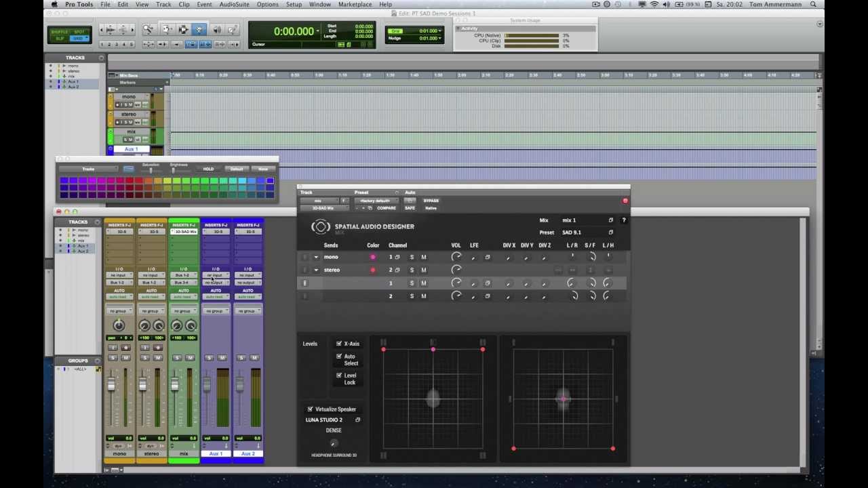This screenshot has width=868, height=488.
Task: Open the mix strip Bus 3-4 output selector
Action: [183, 283]
